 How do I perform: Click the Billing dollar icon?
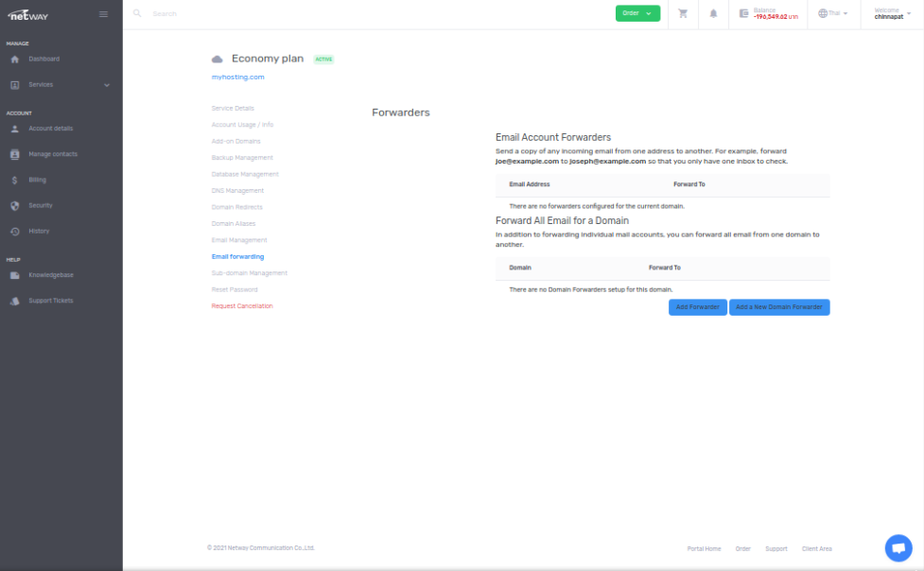click(15, 180)
